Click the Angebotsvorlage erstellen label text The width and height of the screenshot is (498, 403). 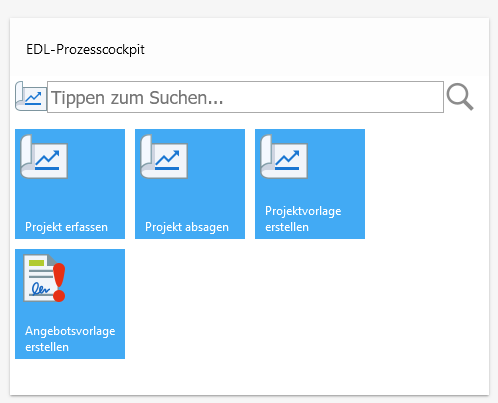[70, 339]
